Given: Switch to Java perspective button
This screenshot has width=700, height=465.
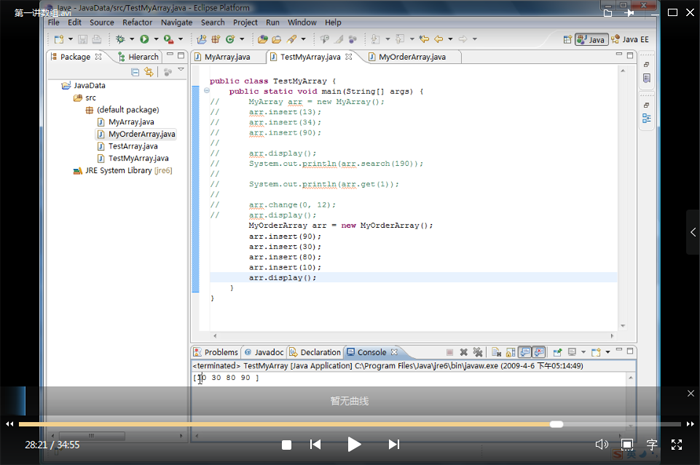Looking at the screenshot, I should 591,40.
